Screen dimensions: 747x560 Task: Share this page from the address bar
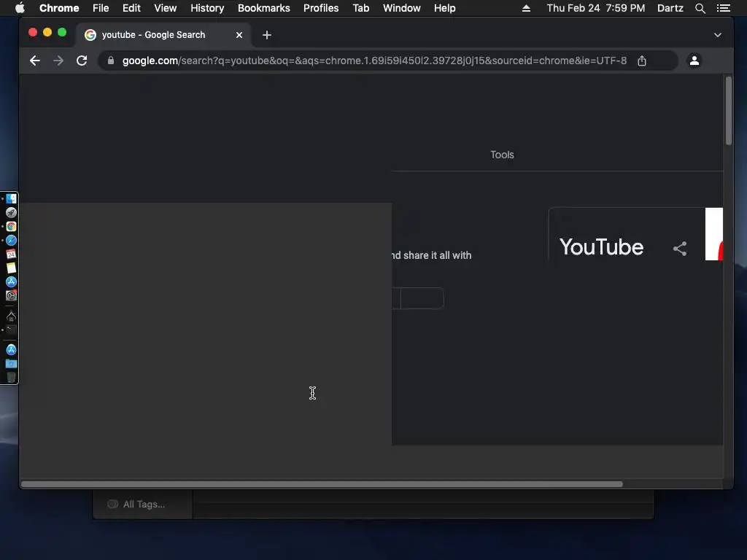(642, 61)
